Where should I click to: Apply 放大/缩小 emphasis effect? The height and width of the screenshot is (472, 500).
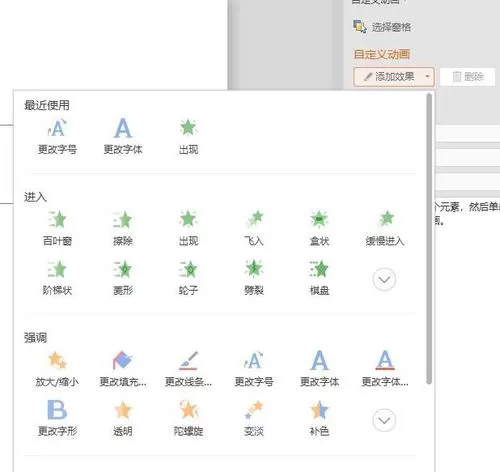57,369
